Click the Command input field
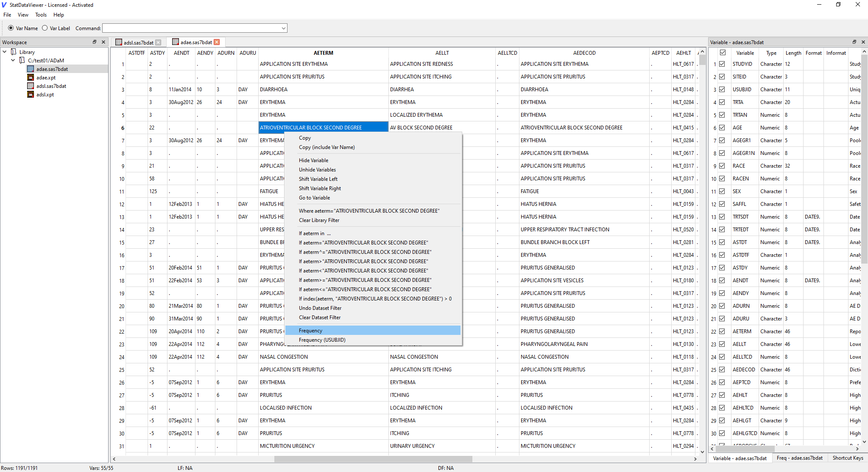Image resolution: width=868 pixels, height=472 pixels. pyautogui.click(x=191, y=28)
